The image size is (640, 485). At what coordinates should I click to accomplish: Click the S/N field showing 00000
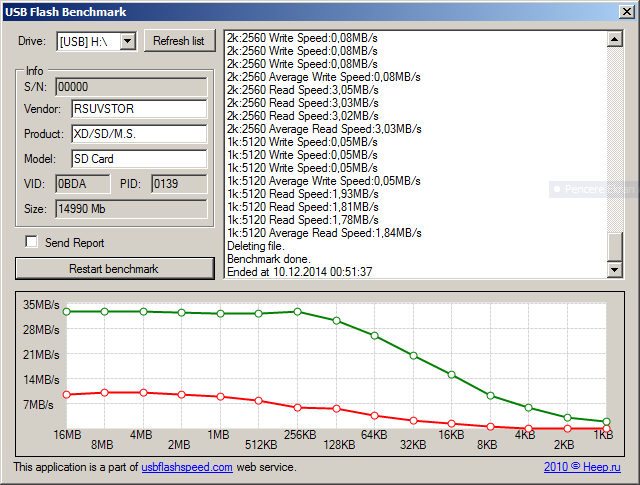click(x=130, y=86)
